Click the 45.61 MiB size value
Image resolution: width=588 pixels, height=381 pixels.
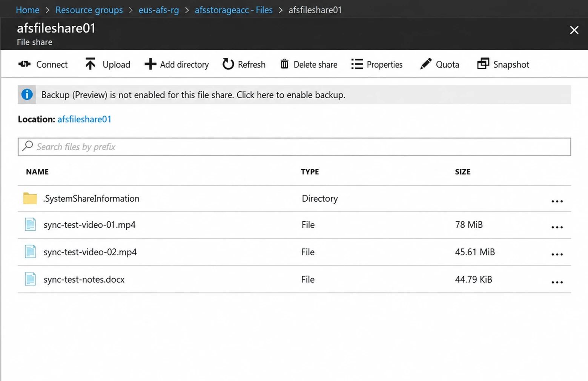(x=475, y=252)
